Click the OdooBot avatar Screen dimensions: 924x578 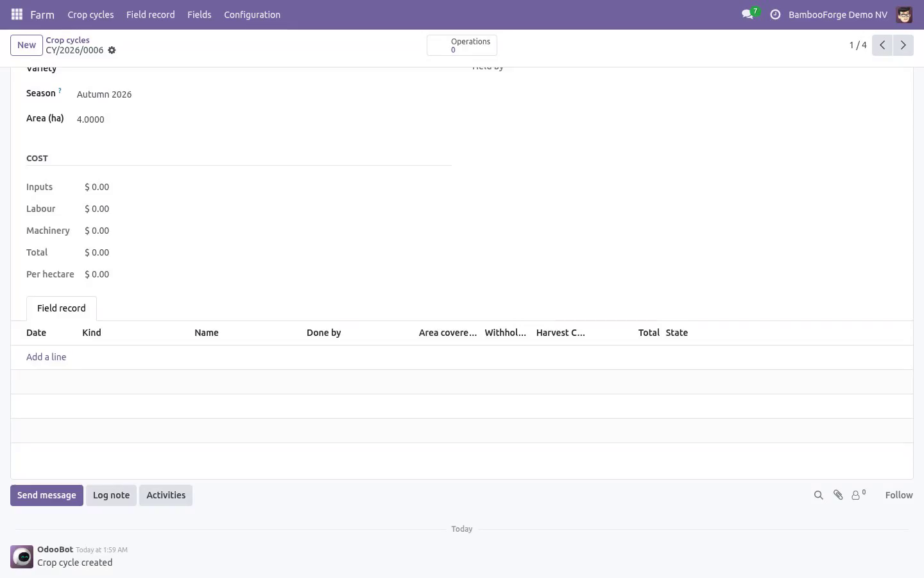22,557
